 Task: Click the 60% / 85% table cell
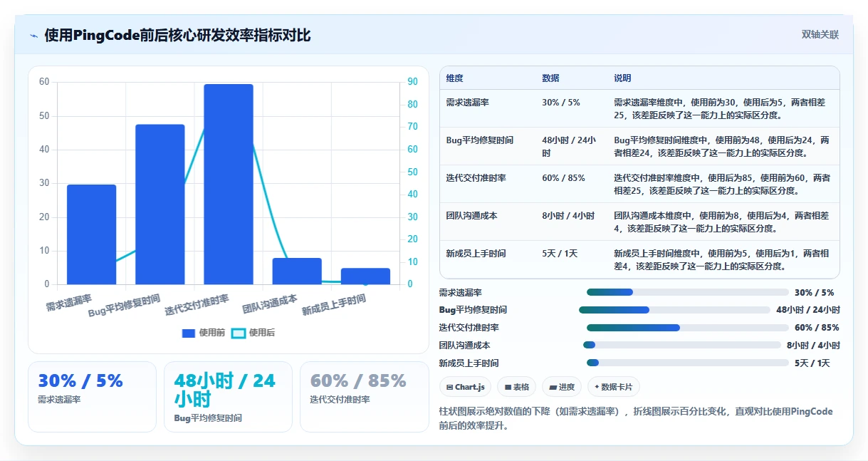[x=563, y=177]
